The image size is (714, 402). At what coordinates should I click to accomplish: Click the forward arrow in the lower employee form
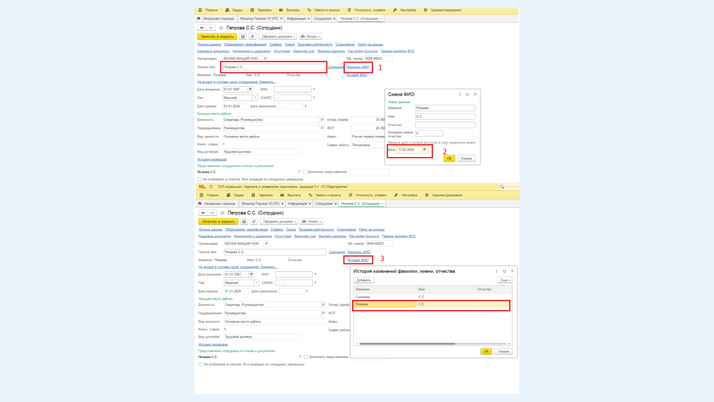pos(212,213)
